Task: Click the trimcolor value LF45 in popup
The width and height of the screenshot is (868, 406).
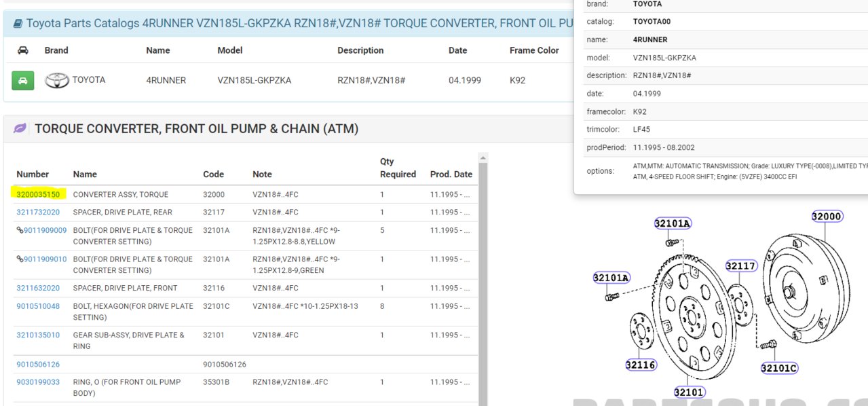Action: [x=641, y=129]
